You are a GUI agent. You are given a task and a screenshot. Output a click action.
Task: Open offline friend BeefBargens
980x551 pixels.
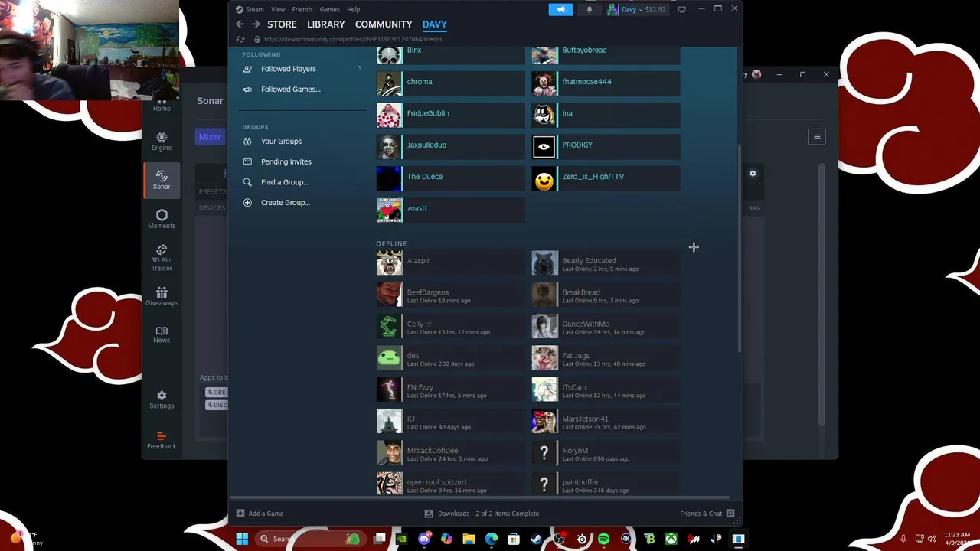450,295
